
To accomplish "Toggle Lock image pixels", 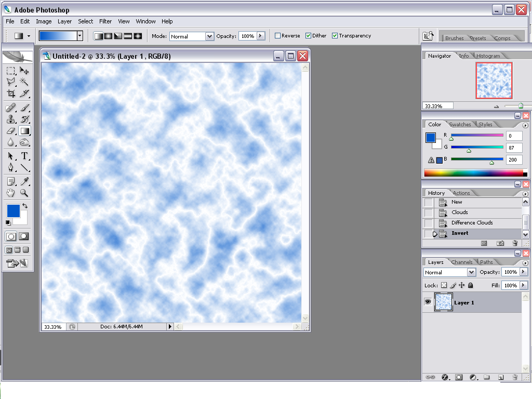I will pyautogui.click(x=453, y=285).
